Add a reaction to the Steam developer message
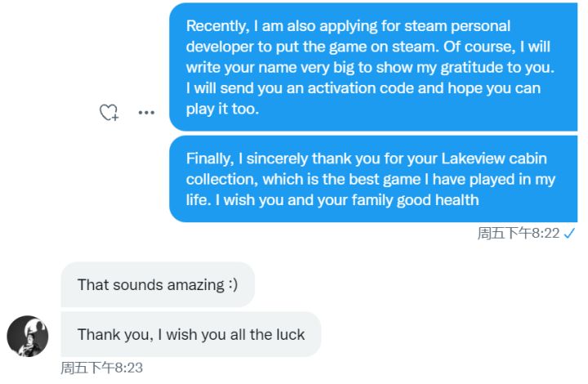This screenshot has height=384, width=588. 109,113
